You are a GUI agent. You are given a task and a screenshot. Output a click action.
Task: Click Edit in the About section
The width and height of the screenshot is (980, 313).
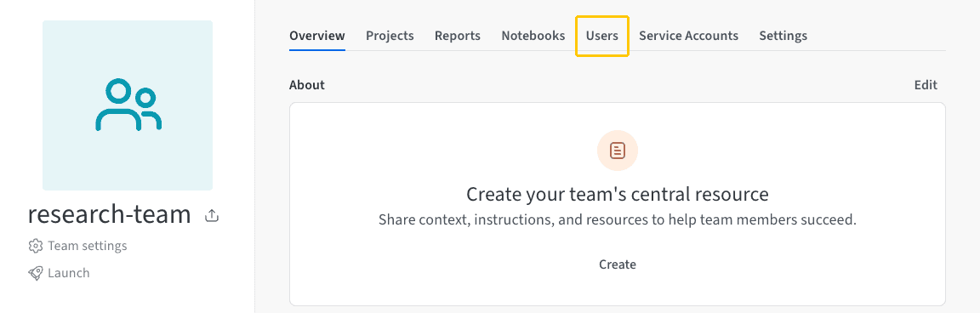point(926,85)
